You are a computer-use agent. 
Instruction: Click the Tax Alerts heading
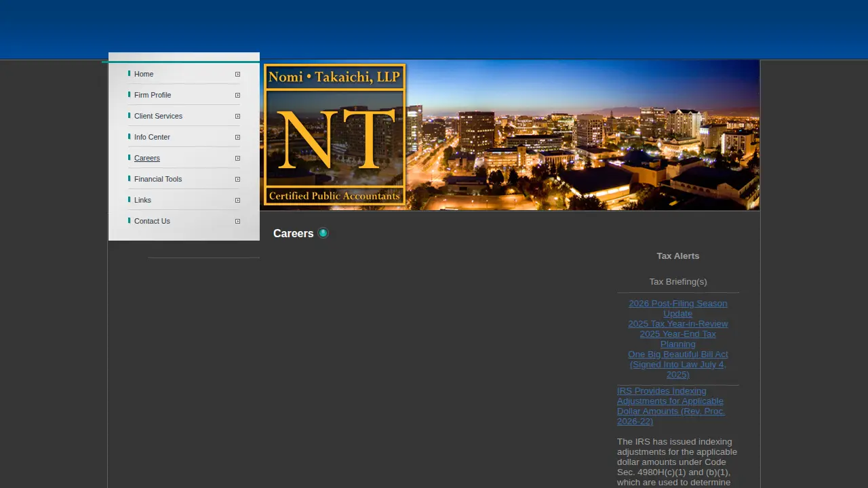[x=678, y=256]
